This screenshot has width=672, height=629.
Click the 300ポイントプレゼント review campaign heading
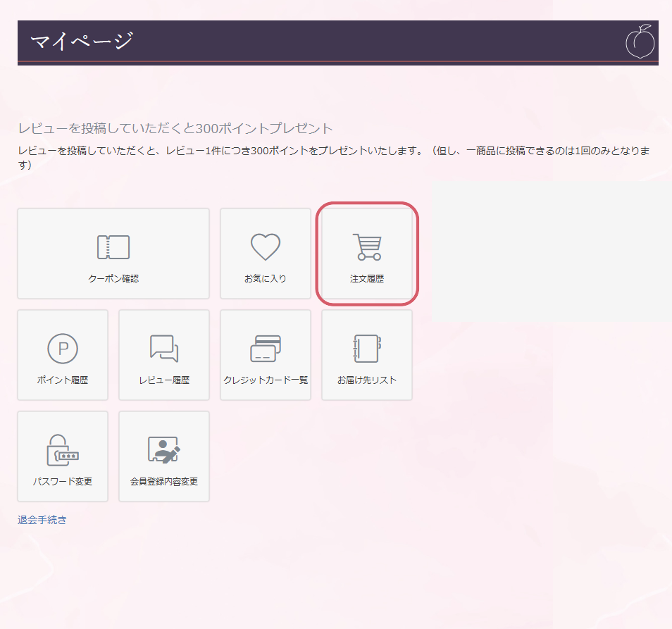(176, 126)
